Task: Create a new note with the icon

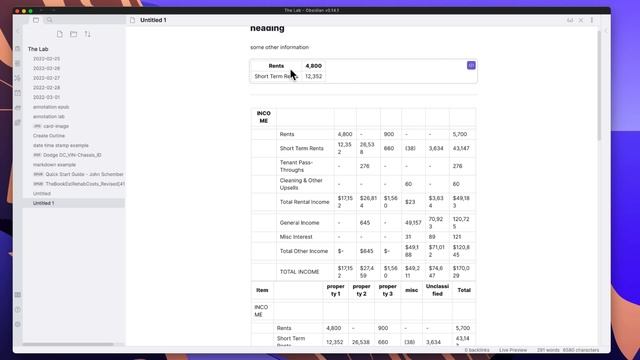Action: click(x=60, y=34)
